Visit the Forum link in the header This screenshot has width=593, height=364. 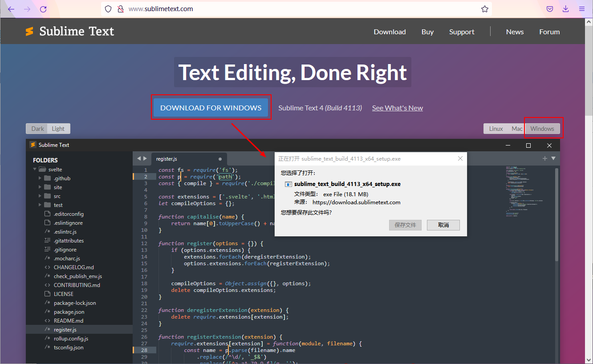pos(549,32)
